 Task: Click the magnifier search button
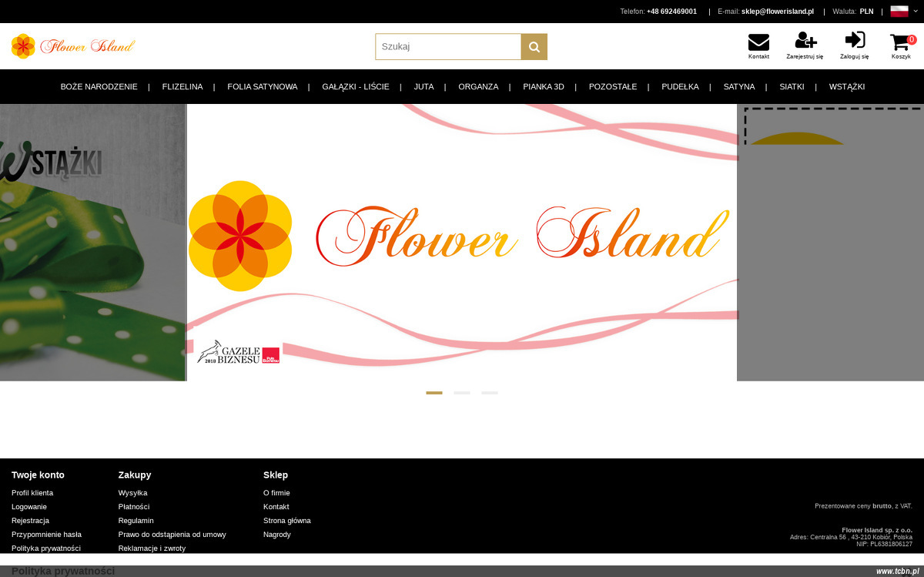(534, 47)
